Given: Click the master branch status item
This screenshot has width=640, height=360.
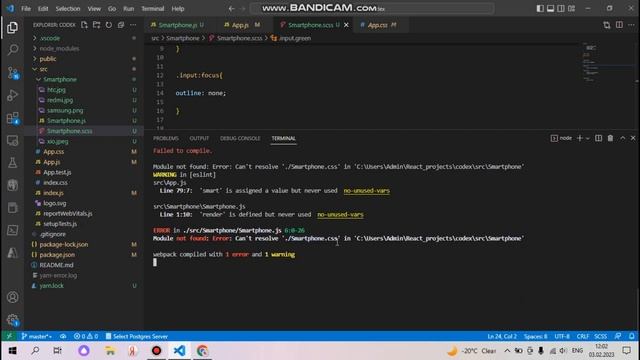Looking at the screenshot, I should point(37,336).
